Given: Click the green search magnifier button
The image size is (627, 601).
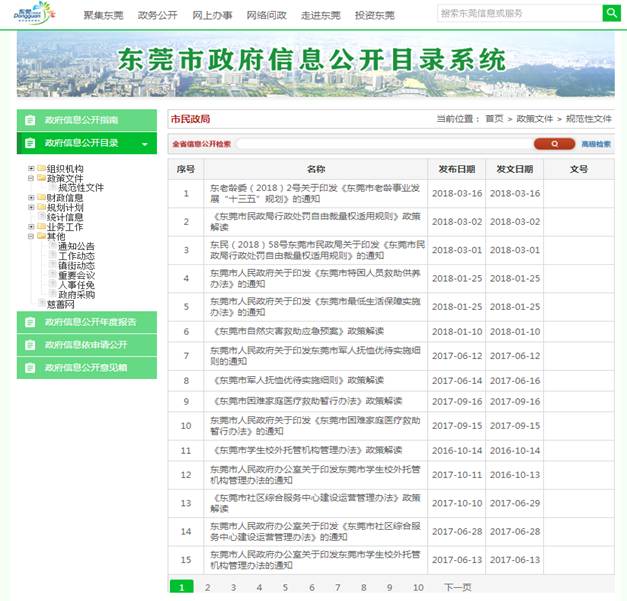Looking at the screenshot, I should point(611,13).
